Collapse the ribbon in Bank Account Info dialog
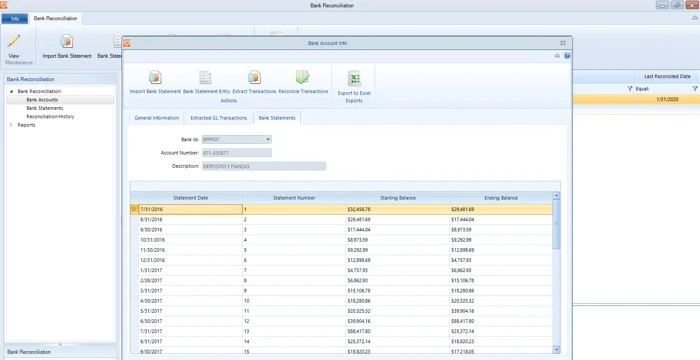This screenshot has height=360, width=700. [557, 56]
